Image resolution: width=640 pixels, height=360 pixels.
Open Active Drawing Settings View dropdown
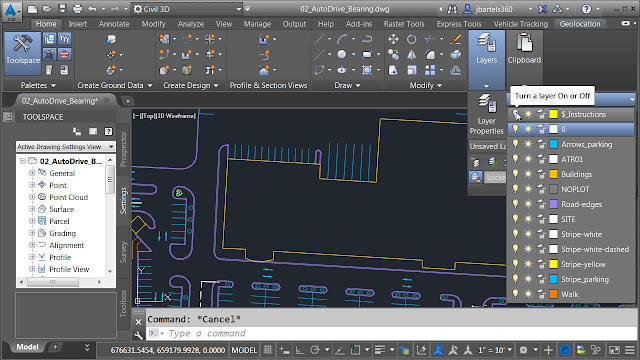click(65, 146)
